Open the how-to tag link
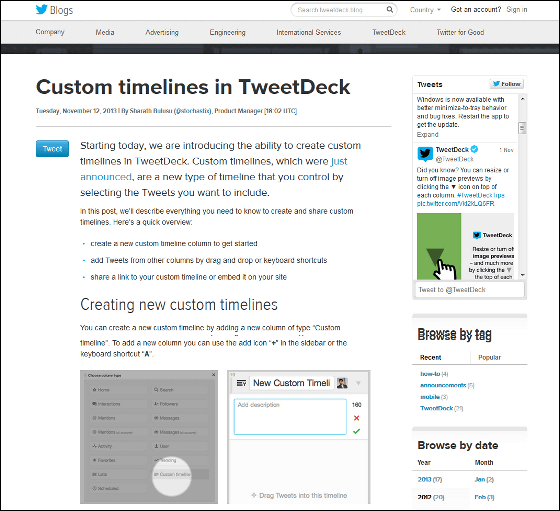This screenshot has height=511, width=560. tap(430, 374)
